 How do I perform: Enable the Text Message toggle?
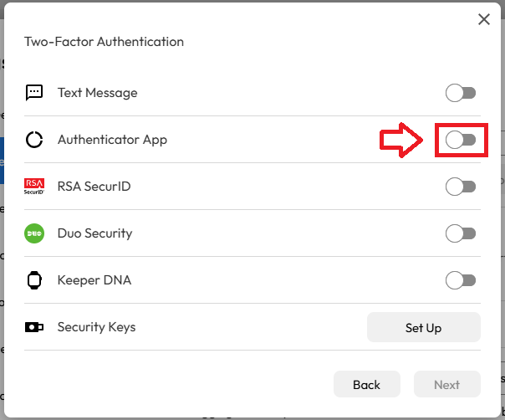pos(461,93)
